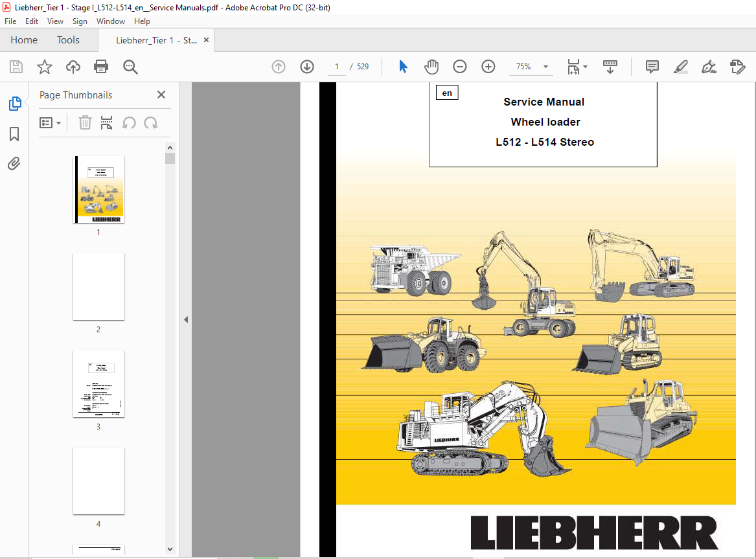Show Page Thumbnails sidebar icon
756x559 pixels.
(15, 103)
